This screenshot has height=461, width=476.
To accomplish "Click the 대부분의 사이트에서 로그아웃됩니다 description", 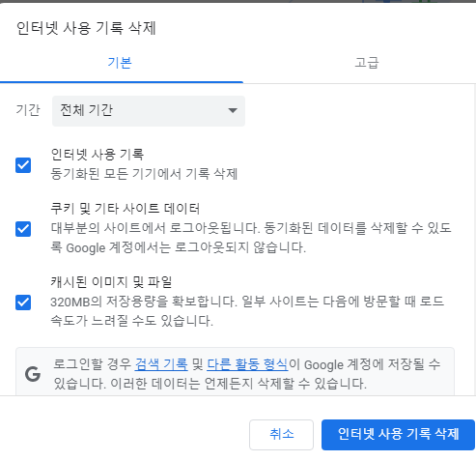I will point(251,238).
